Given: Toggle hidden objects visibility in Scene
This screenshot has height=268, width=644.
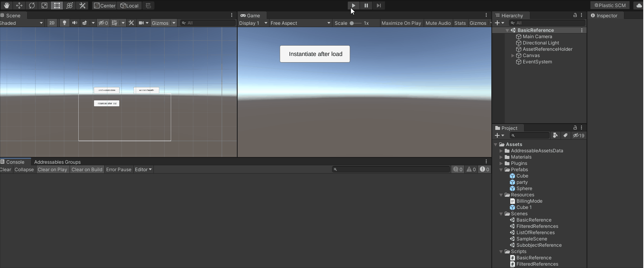Looking at the screenshot, I should 103,23.
